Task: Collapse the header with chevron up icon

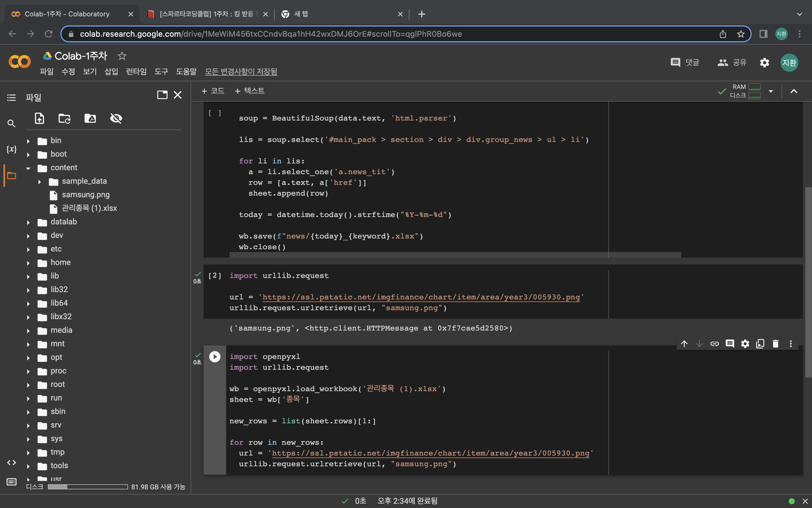Action: point(794,91)
